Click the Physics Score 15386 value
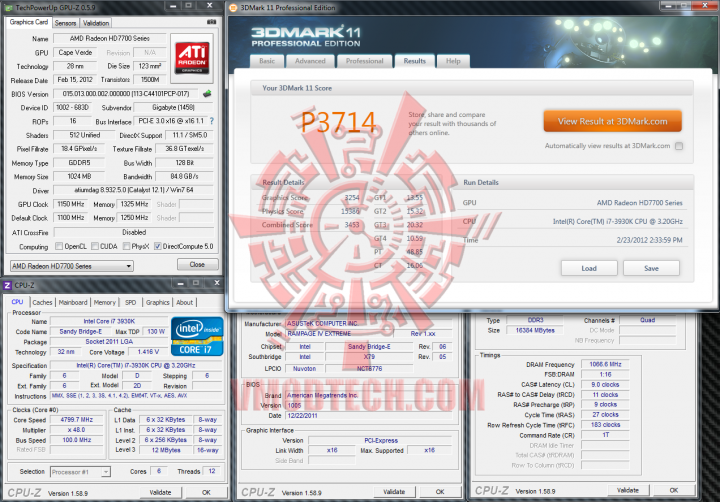 coord(350,211)
